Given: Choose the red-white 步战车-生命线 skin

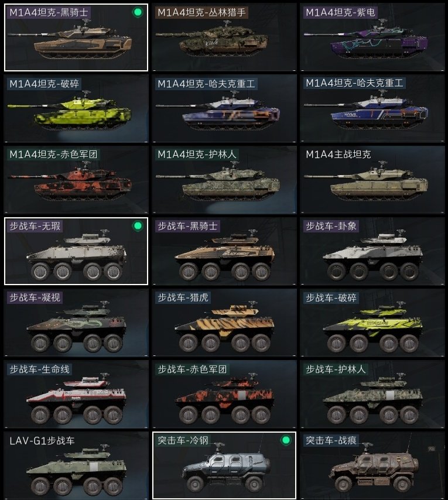Looking at the screenshot, I should (x=76, y=394).
